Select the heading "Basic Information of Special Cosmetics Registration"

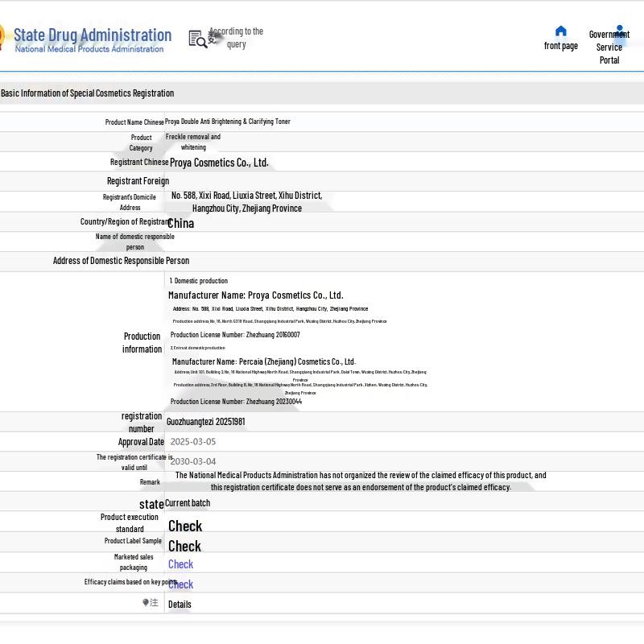88,93
